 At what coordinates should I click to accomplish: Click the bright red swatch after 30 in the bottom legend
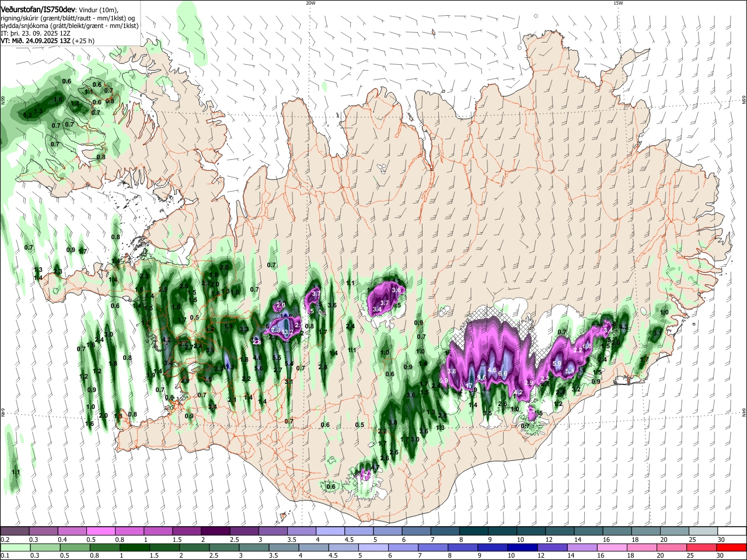(731, 548)
